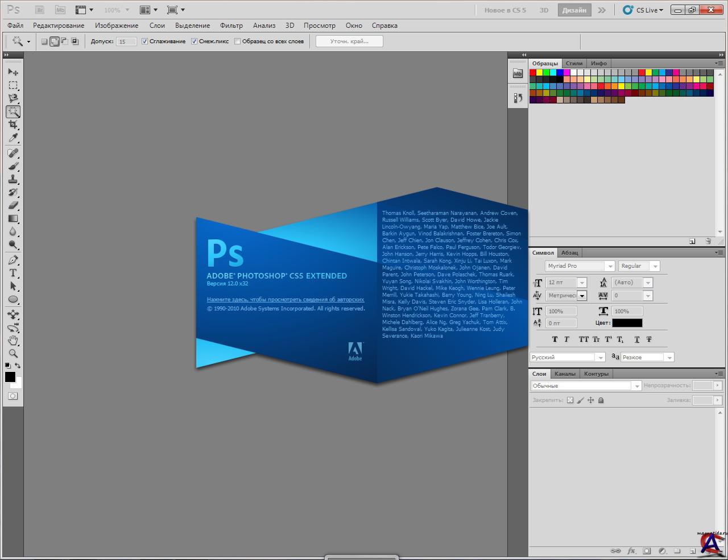The height and width of the screenshot is (560, 728).
Task: Select the Zoom magnifier tool
Action: click(x=13, y=354)
